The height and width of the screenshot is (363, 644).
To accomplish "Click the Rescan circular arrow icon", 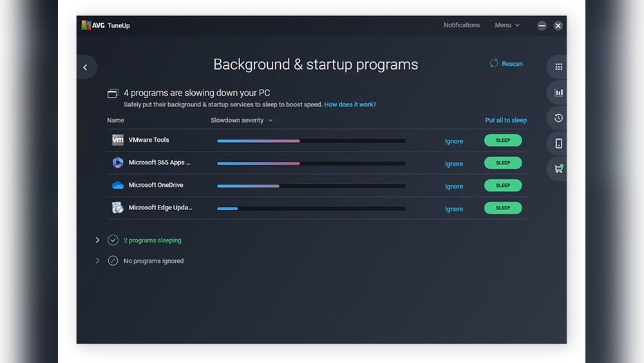I will pyautogui.click(x=494, y=63).
